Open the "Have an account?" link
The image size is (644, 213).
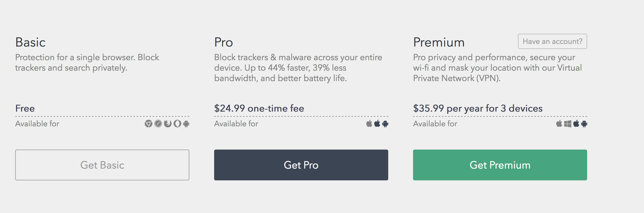(552, 41)
